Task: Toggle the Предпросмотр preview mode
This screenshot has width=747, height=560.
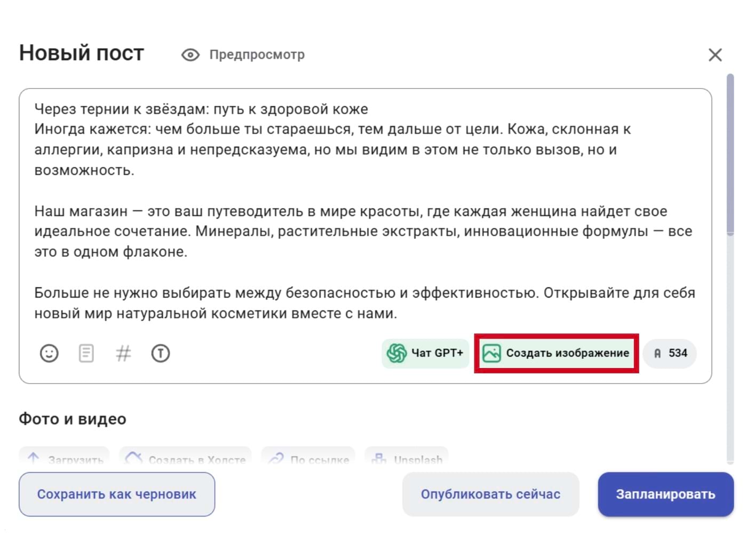Action: (x=257, y=54)
